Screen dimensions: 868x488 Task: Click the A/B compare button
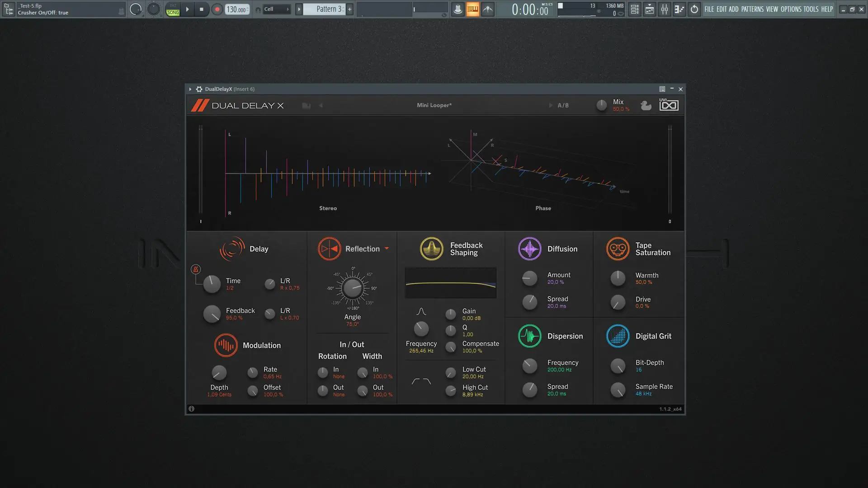click(x=563, y=105)
